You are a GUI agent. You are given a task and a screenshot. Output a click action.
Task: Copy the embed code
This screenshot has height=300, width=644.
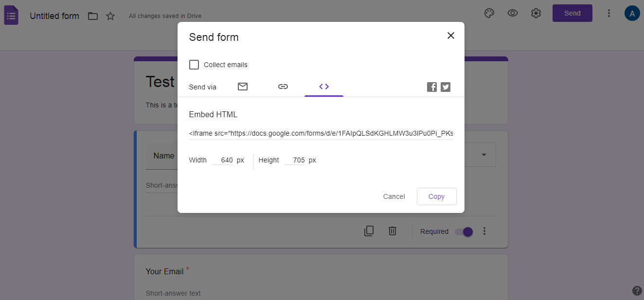[x=436, y=196]
